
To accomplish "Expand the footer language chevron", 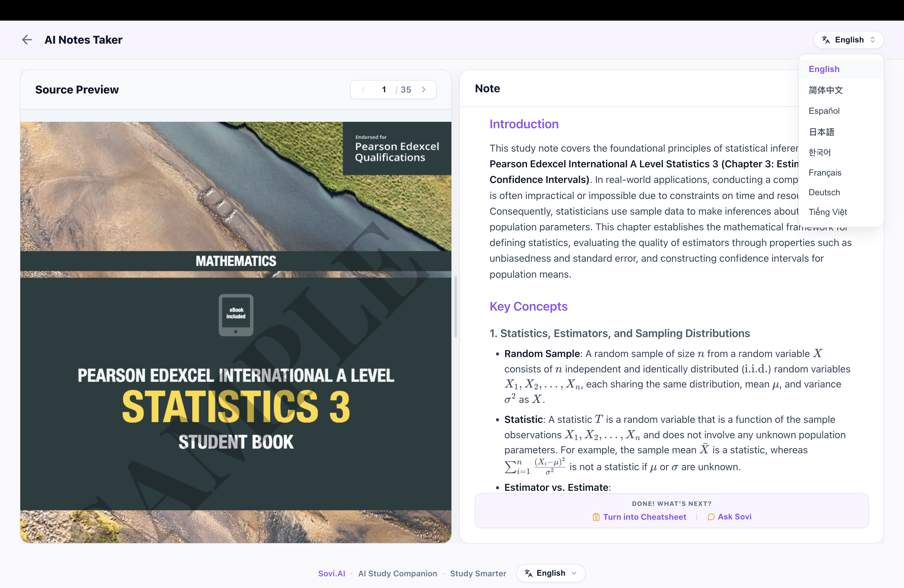I will coord(574,573).
